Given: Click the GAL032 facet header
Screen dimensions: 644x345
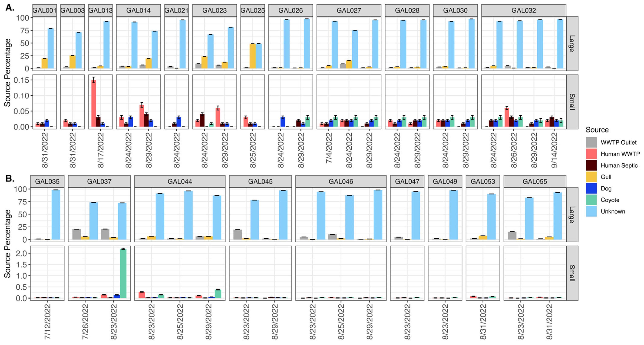Looking at the screenshot, I should pyautogui.click(x=524, y=10).
